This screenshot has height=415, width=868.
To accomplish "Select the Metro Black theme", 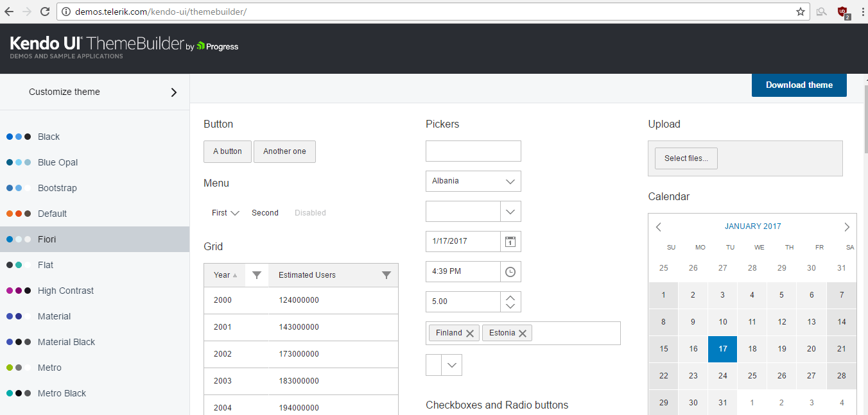I will (94, 393).
